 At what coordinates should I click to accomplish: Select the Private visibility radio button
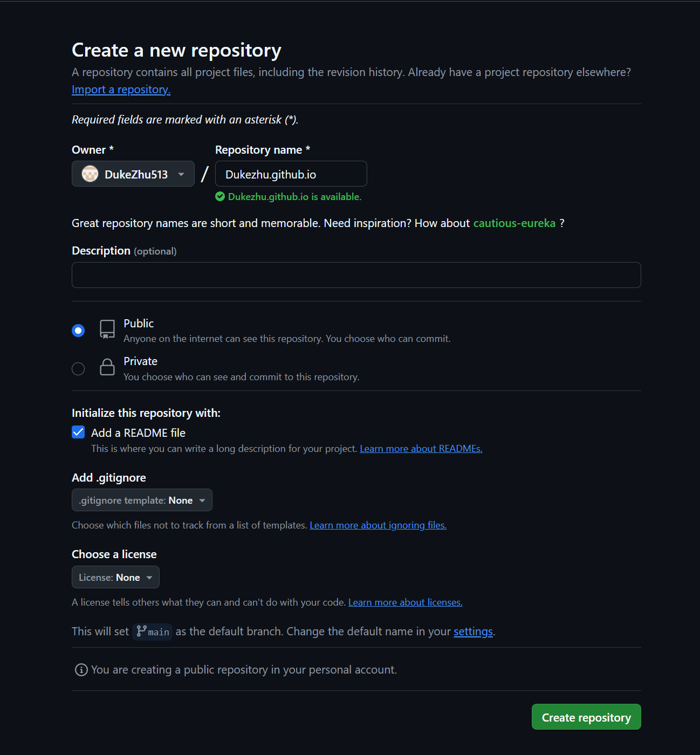pos(78,368)
